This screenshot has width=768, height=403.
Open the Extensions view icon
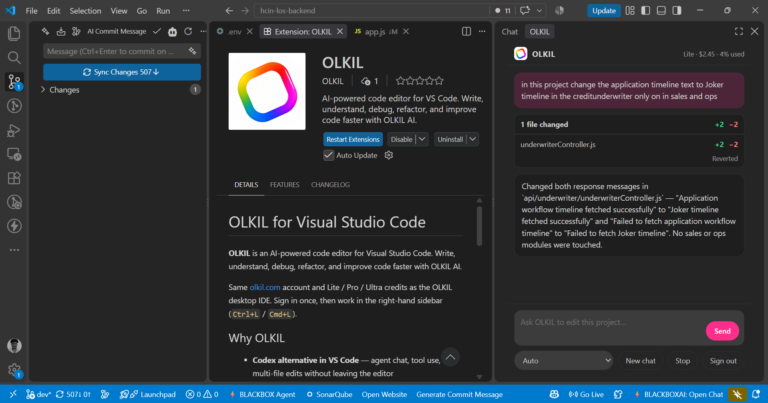coord(14,178)
